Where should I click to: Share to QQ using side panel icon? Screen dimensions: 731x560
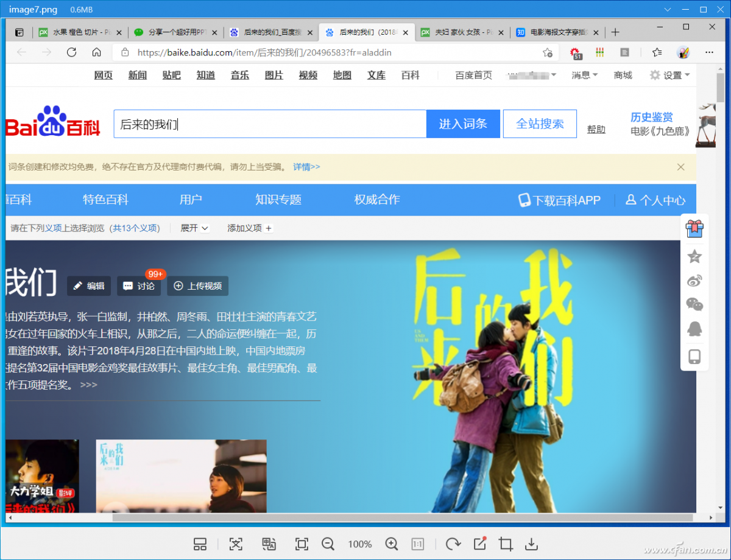[x=694, y=329]
